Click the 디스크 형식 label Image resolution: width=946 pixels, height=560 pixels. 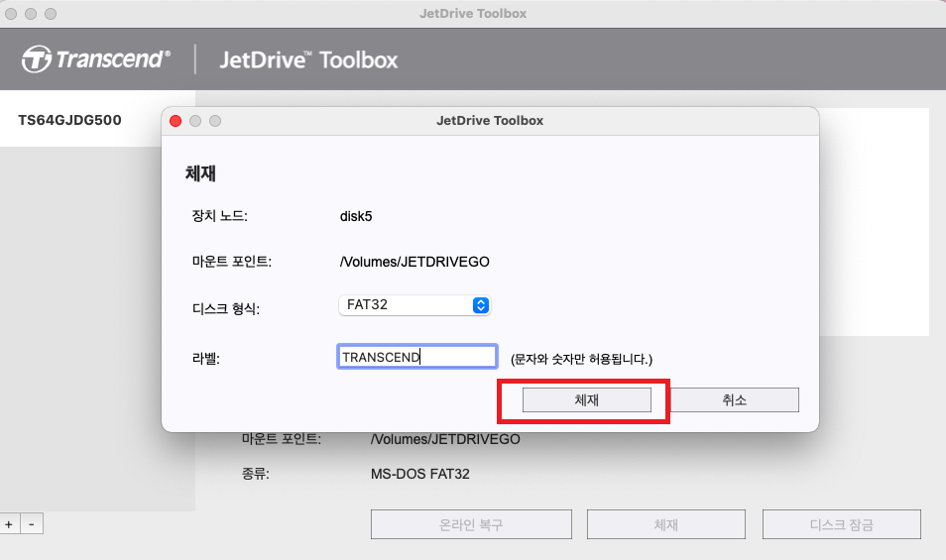tap(226, 308)
